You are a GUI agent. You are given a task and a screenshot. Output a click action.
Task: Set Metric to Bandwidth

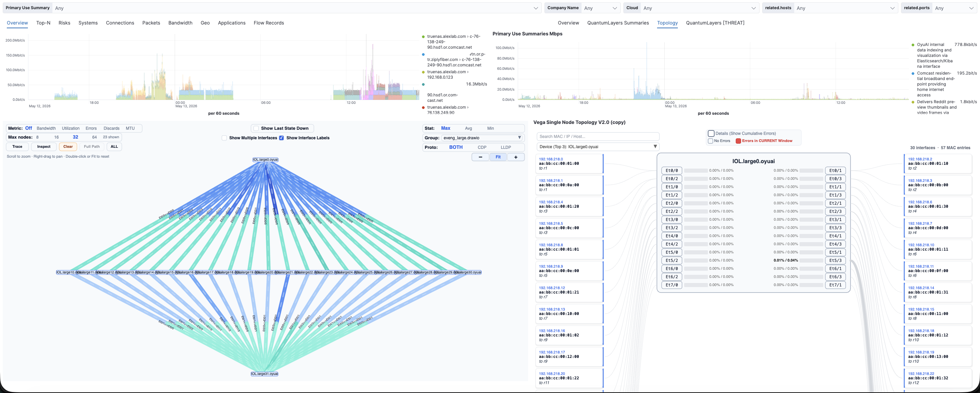(x=46, y=128)
